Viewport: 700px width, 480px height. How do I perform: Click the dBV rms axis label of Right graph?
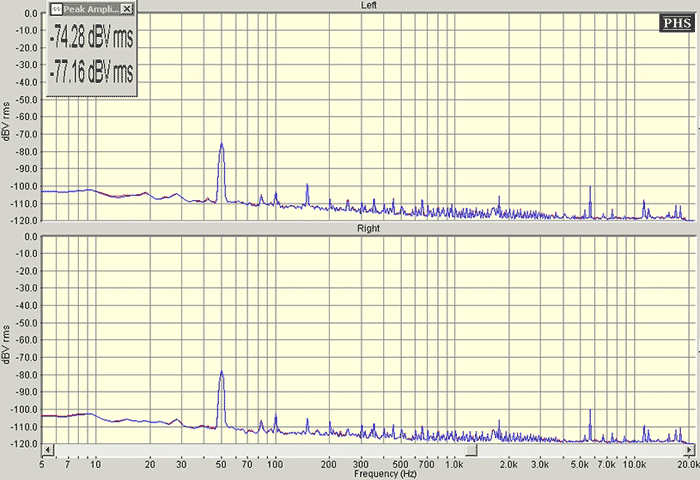6,344
